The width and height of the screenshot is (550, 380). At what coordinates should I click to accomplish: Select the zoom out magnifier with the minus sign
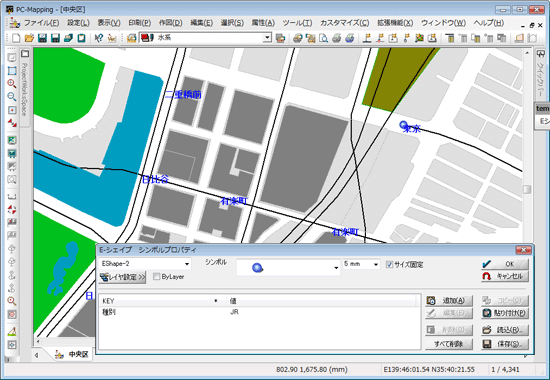tap(12, 97)
